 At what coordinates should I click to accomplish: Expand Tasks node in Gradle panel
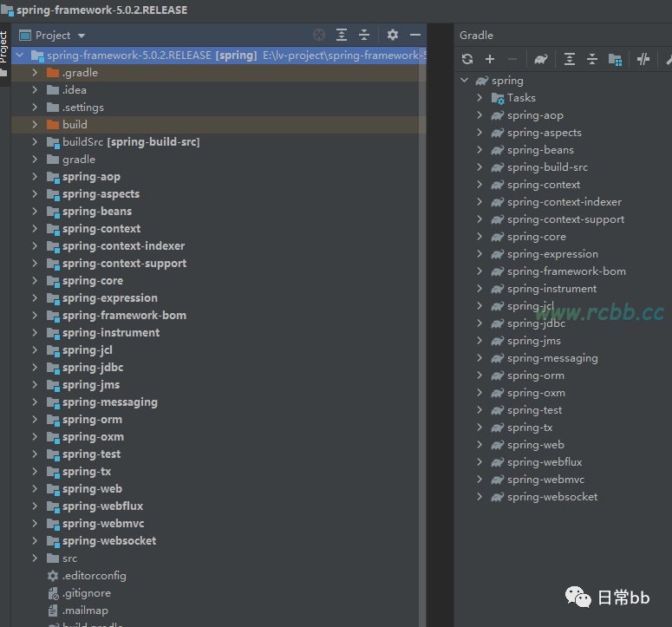tap(480, 98)
